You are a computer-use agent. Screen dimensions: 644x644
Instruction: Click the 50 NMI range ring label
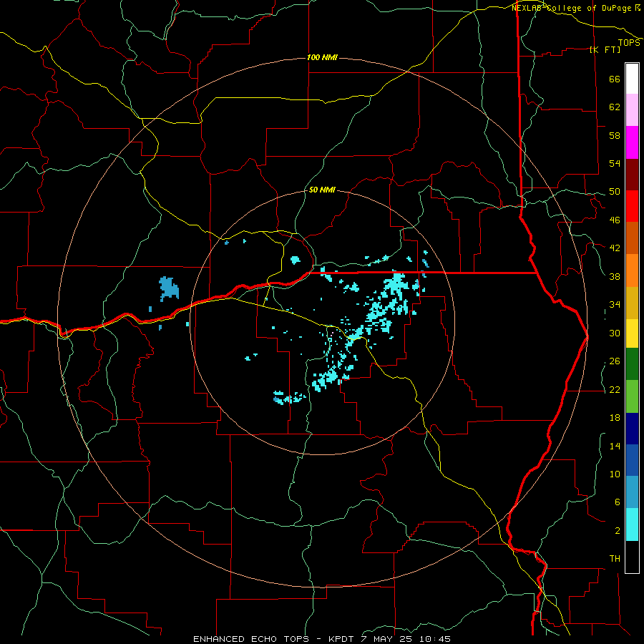point(322,190)
